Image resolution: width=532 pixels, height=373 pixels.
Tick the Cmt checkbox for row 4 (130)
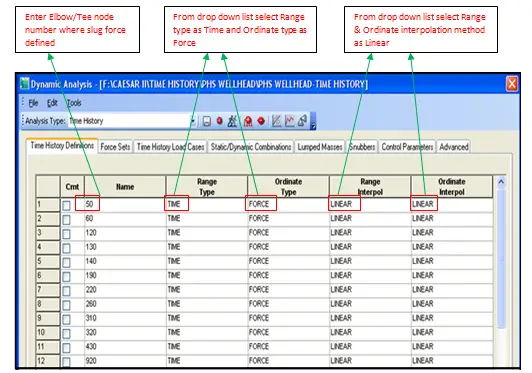66,248
